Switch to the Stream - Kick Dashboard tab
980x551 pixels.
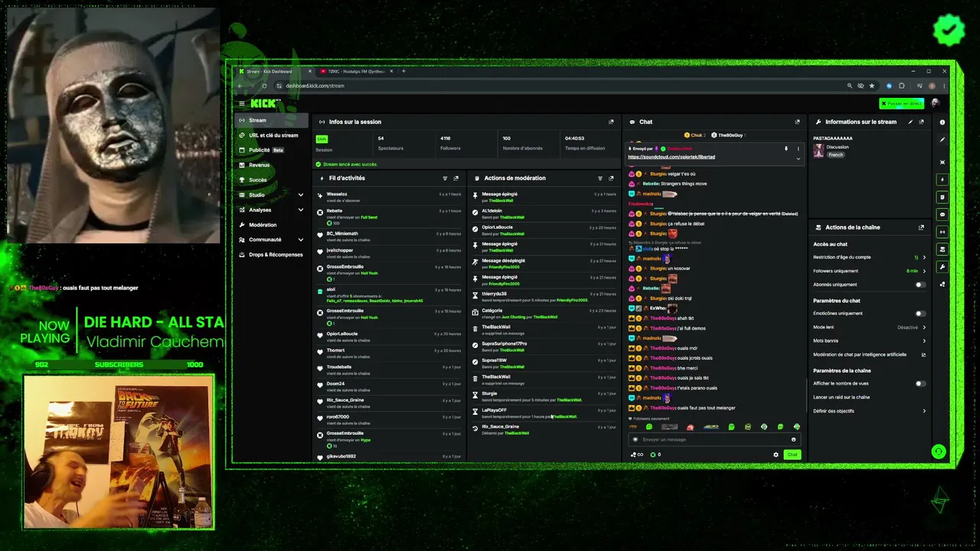(274, 71)
